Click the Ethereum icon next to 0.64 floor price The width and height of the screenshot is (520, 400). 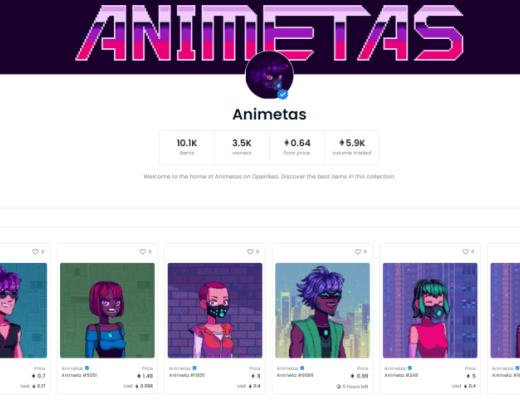click(286, 143)
